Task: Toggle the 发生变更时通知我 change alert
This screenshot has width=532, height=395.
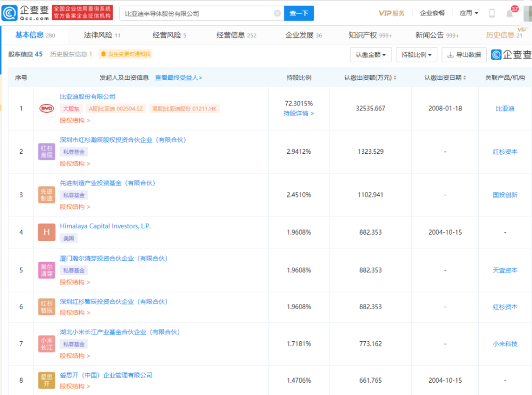Action: 126,54
